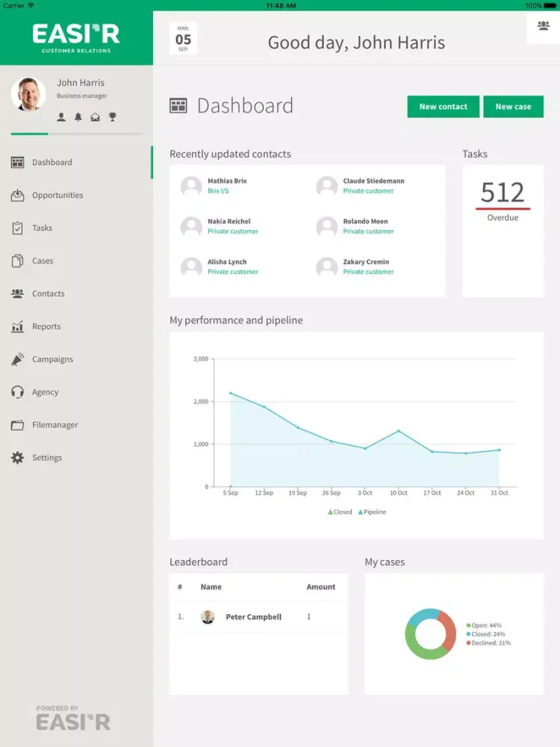Click the New case button

tap(514, 107)
